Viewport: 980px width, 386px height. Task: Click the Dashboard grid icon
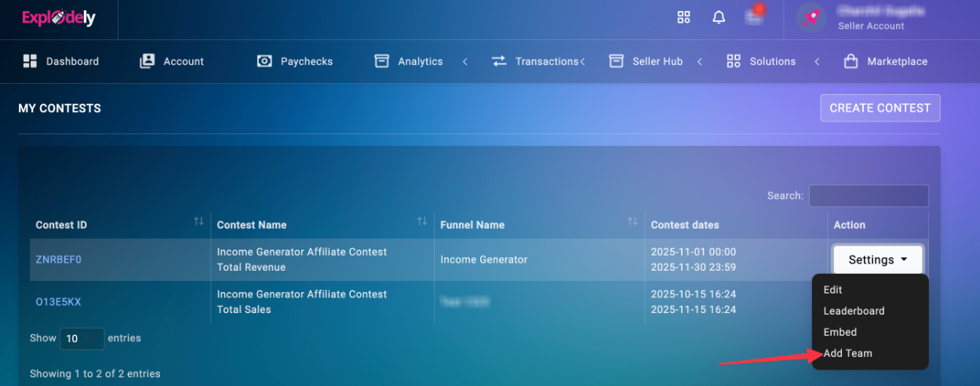click(x=30, y=61)
